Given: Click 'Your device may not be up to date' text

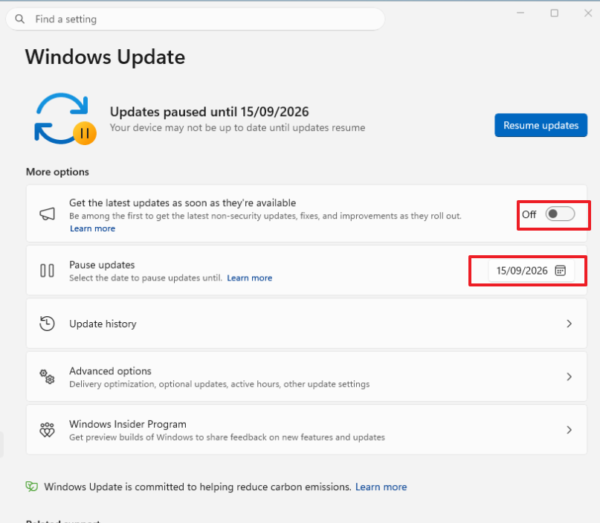Looking at the screenshot, I should (x=237, y=127).
